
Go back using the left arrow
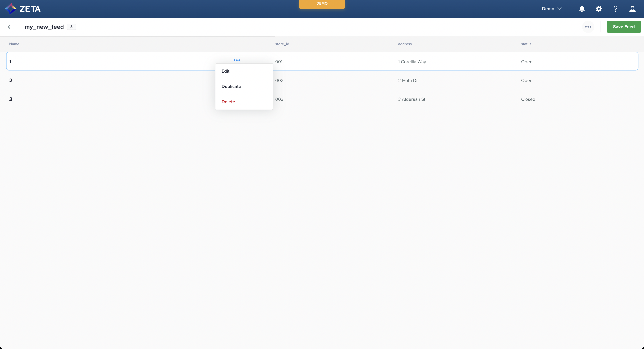click(x=9, y=27)
